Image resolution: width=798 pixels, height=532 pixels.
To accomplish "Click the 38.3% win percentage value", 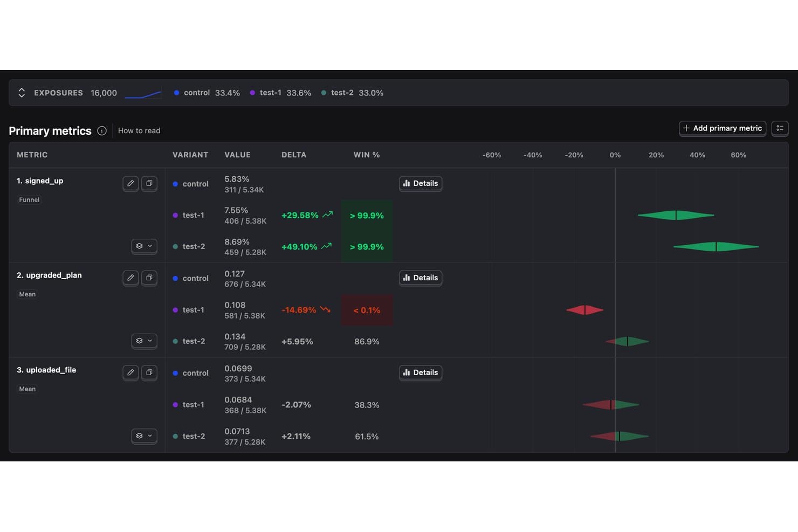I will [367, 405].
